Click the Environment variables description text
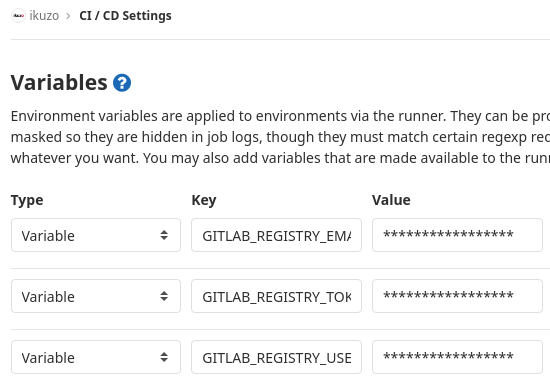550x389 pixels. [280, 137]
